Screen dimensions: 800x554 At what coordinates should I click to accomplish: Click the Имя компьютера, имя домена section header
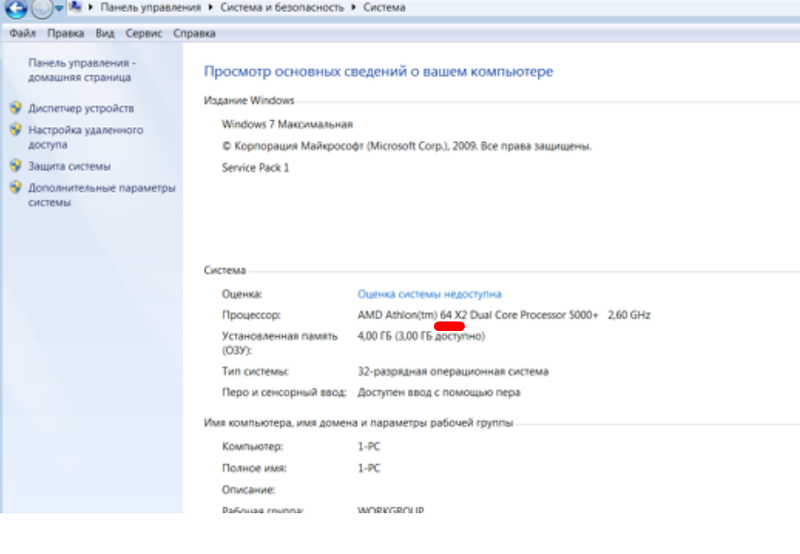pos(358,423)
